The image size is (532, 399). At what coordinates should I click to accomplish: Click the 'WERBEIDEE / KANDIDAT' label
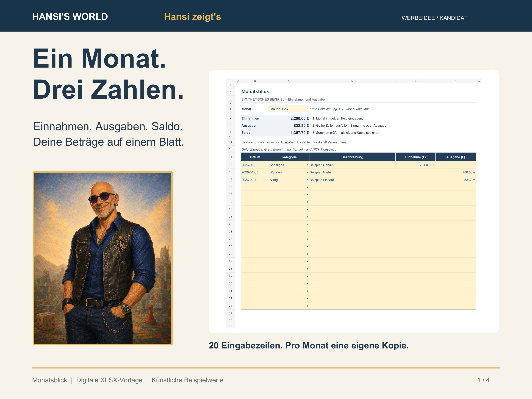pyautogui.click(x=434, y=18)
